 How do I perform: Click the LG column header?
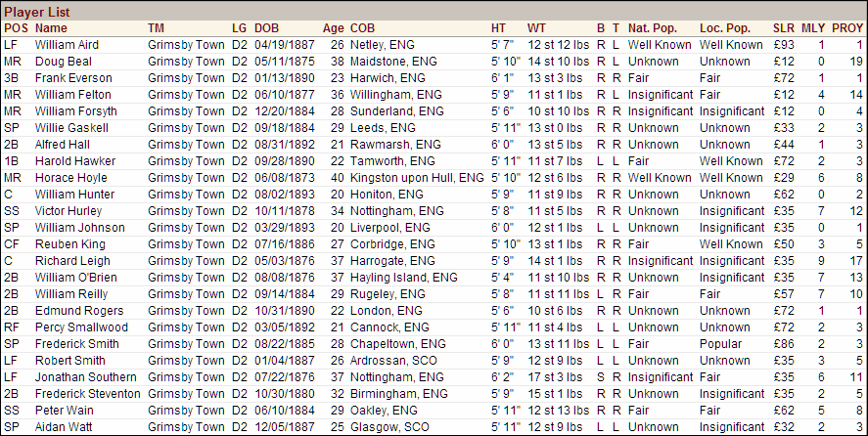(x=239, y=28)
